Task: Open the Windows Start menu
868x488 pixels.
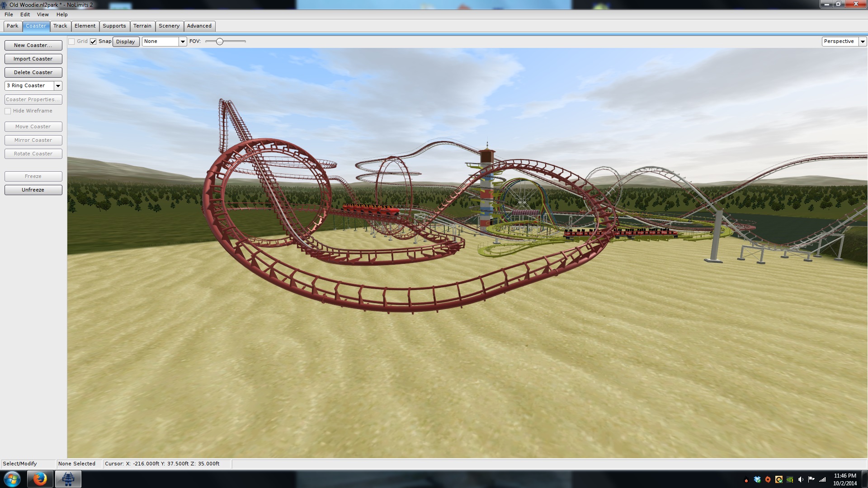Action: 12,479
